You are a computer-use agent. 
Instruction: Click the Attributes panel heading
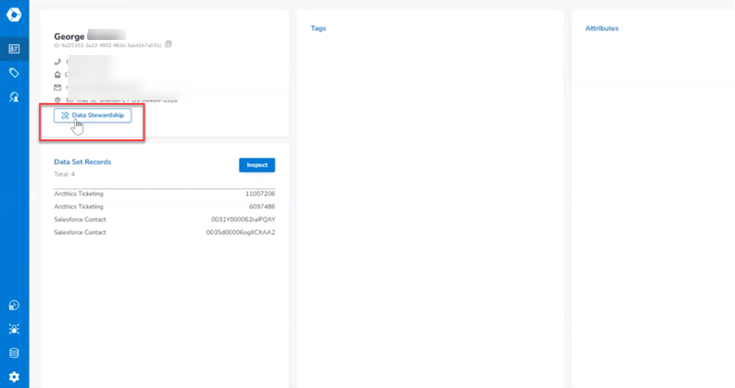click(602, 28)
